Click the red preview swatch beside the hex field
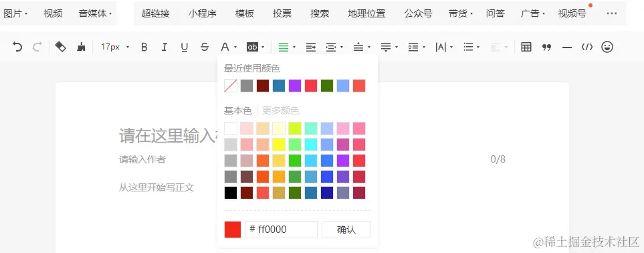 (233, 230)
